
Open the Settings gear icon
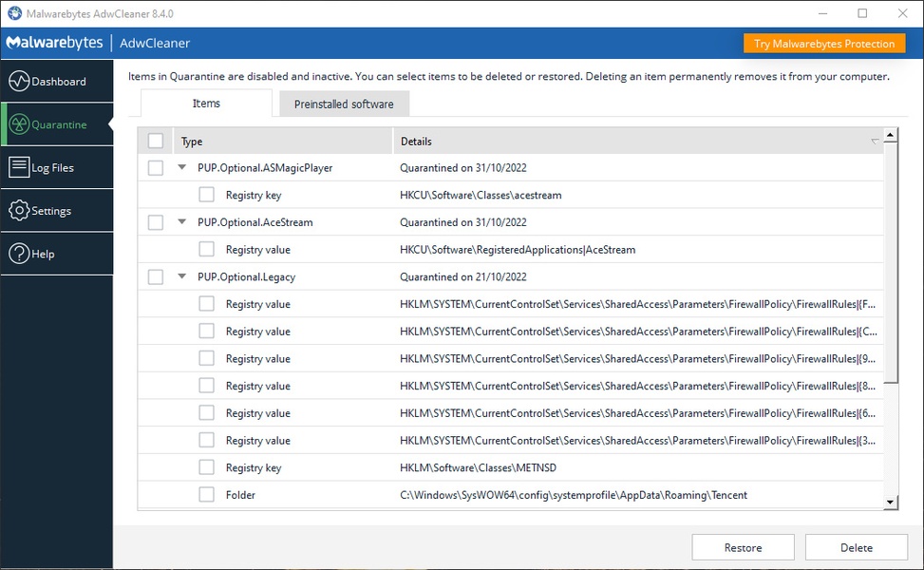point(19,211)
